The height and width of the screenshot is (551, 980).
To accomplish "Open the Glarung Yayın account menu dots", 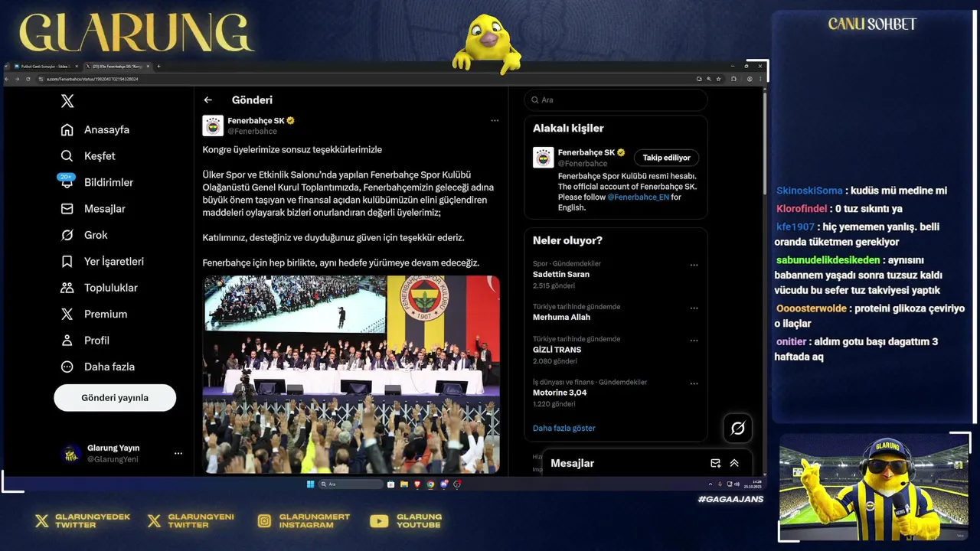I will coord(178,454).
